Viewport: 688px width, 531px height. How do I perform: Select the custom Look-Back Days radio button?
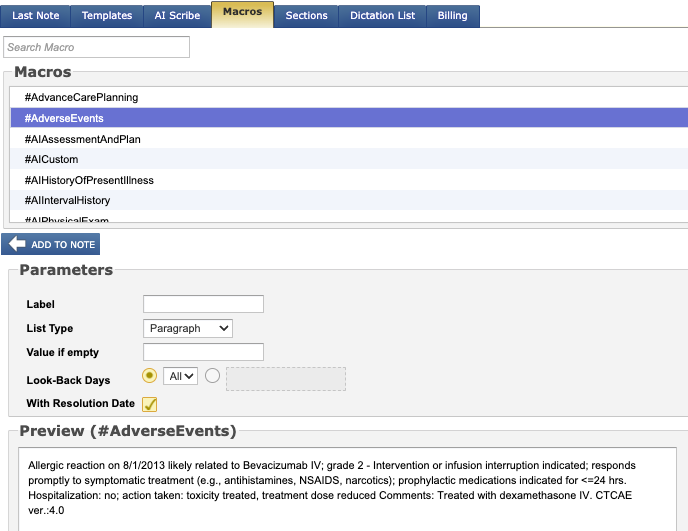(213, 376)
